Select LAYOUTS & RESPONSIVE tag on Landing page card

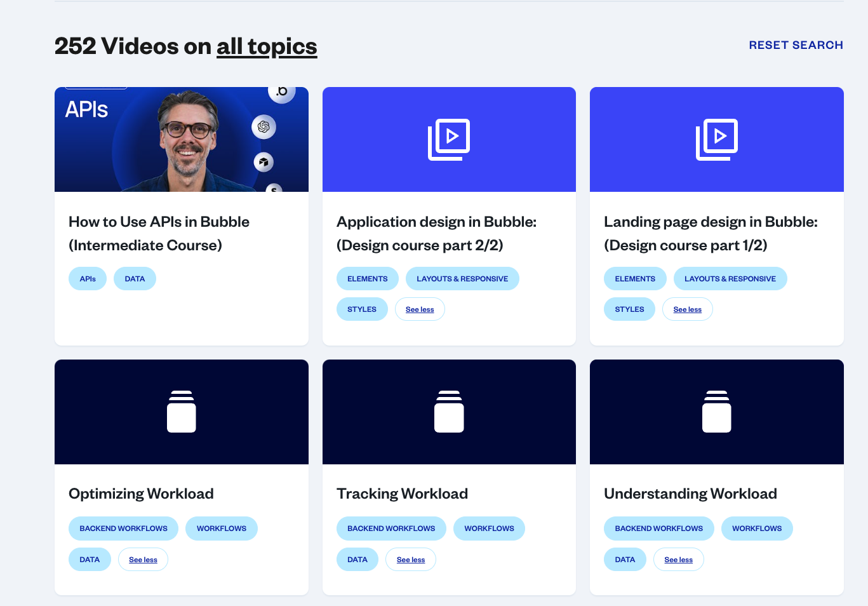(x=730, y=279)
